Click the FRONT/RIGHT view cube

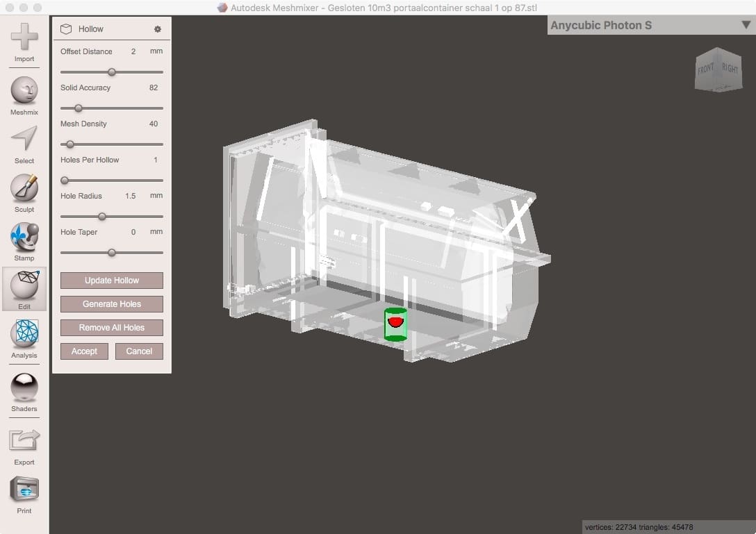click(x=718, y=70)
